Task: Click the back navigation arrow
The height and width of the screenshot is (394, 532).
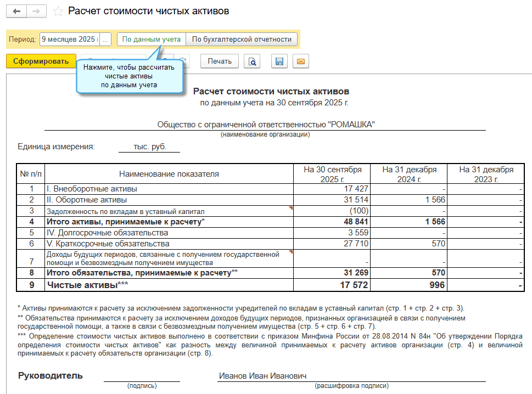Action: [x=16, y=12]
